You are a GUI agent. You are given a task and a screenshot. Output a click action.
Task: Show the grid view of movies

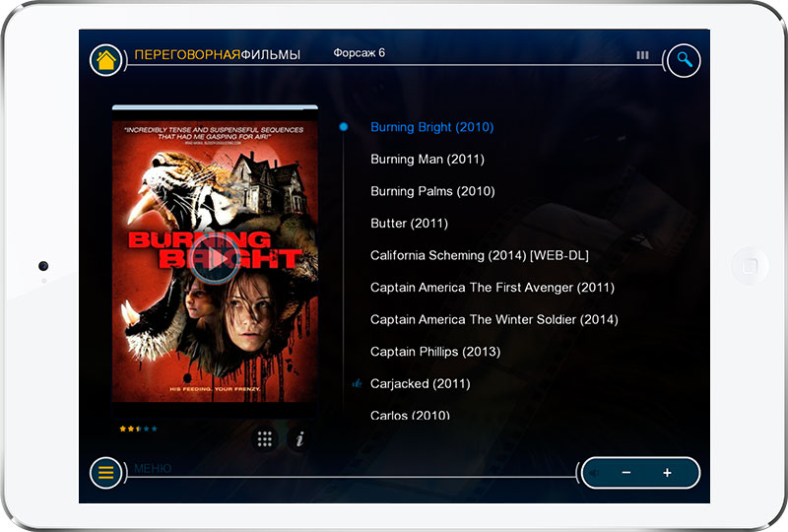[265, 438]
